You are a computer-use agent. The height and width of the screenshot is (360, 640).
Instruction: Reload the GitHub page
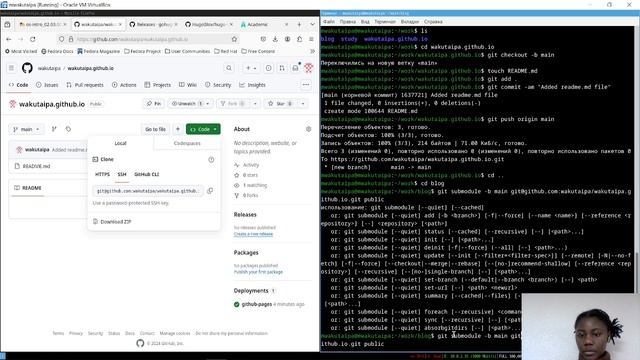(x=33, y=39)
